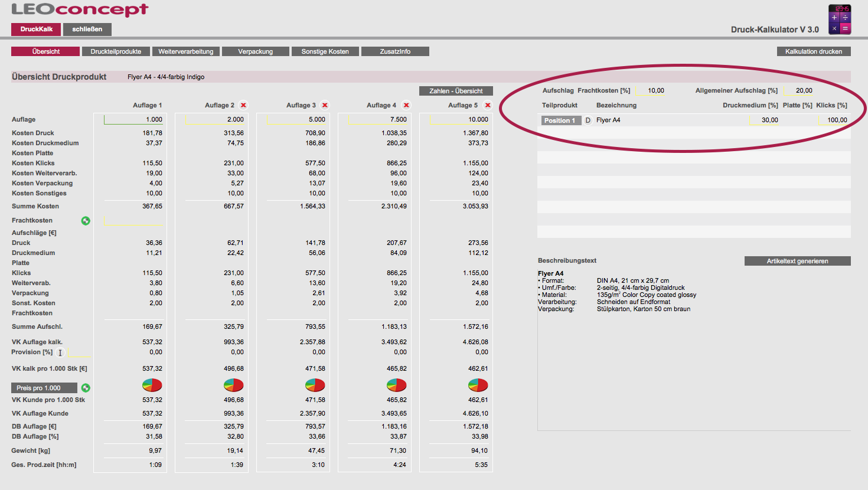Click the info icon next to Provision [%]
Screen dimensions: 868x490
(x=60, y=353)
